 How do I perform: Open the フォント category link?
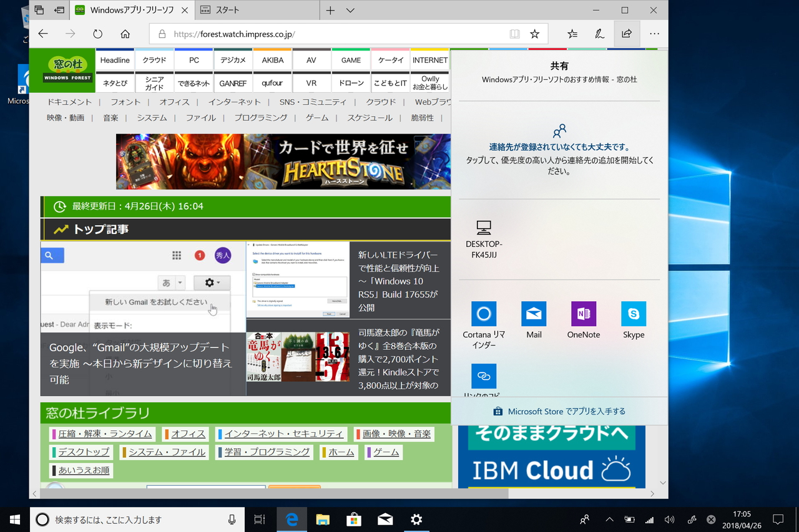(125, 102)
